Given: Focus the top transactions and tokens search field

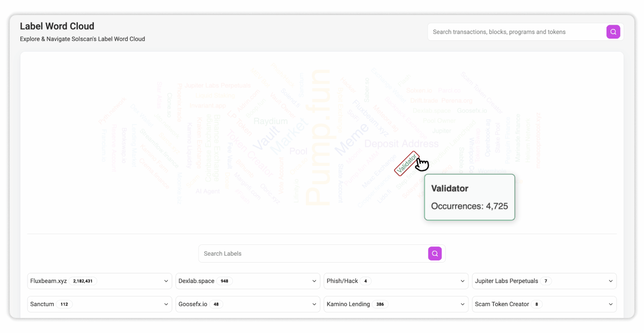Looking at the screenshot, I should point(515,32).
